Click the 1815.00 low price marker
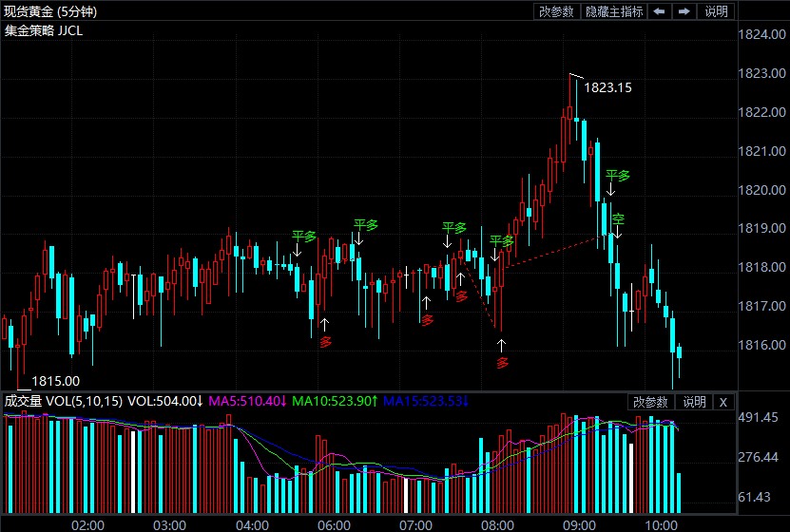This screenshot has height=532, width=790. [x=56, y=381]
